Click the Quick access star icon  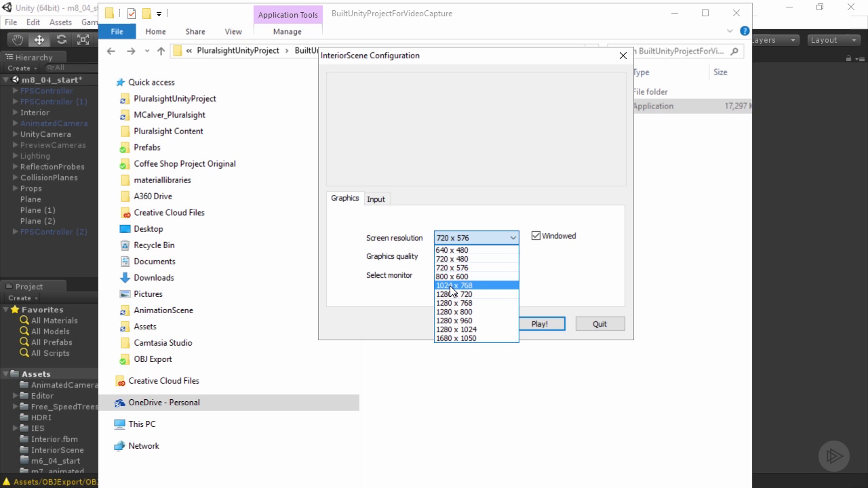[120, 82]
